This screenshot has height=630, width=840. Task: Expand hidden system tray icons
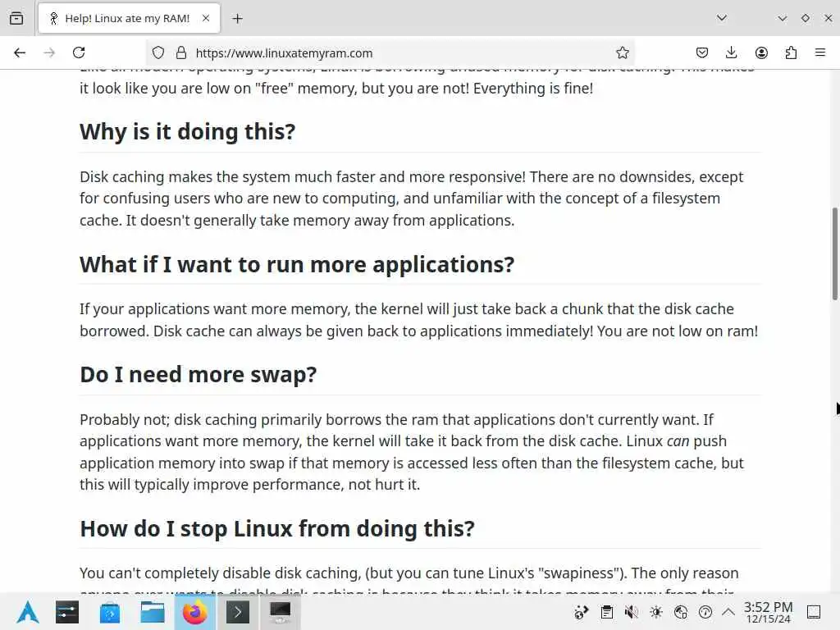(x=728, y=612)
